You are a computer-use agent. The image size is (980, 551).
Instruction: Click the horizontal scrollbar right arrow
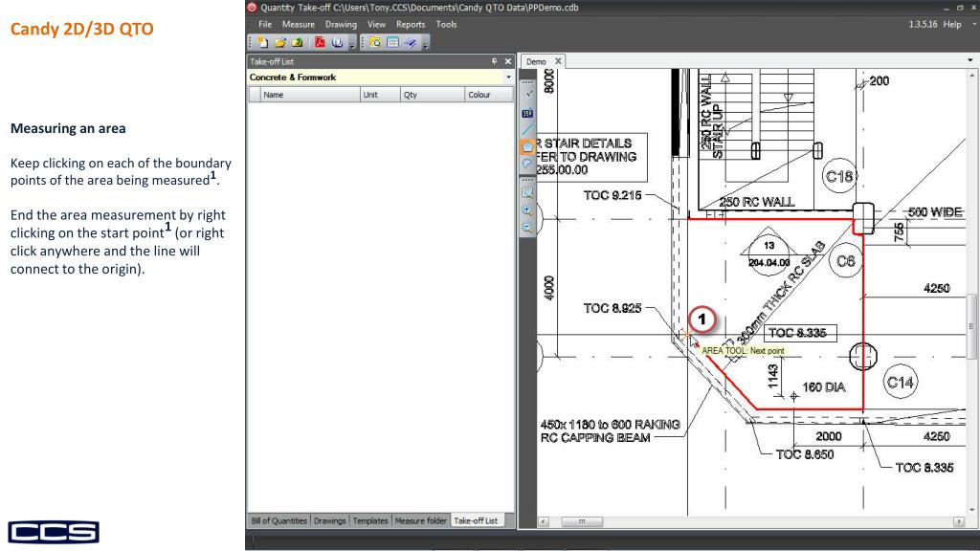[959, 521]
